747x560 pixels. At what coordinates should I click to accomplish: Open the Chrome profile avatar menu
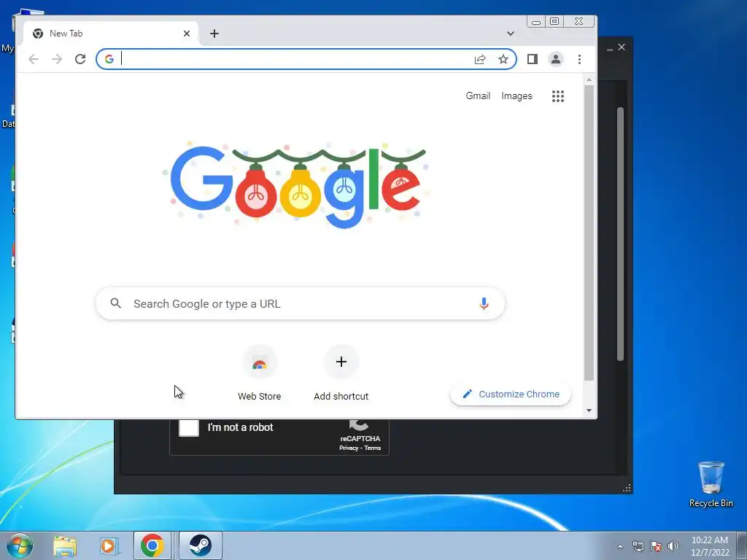click(x=555, y=59)
